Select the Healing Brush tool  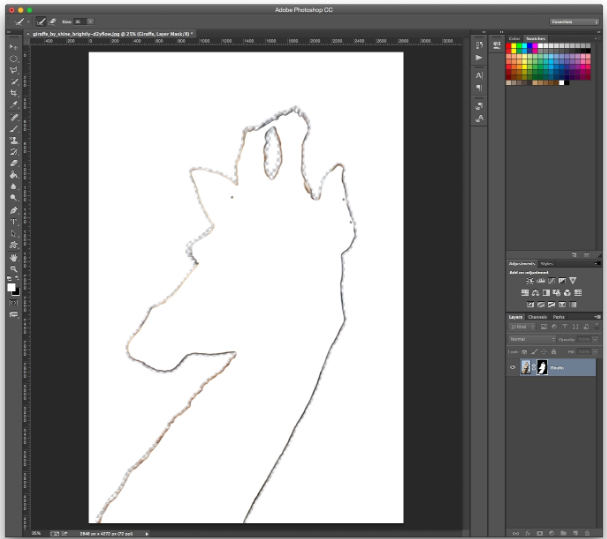pos(14,117)
